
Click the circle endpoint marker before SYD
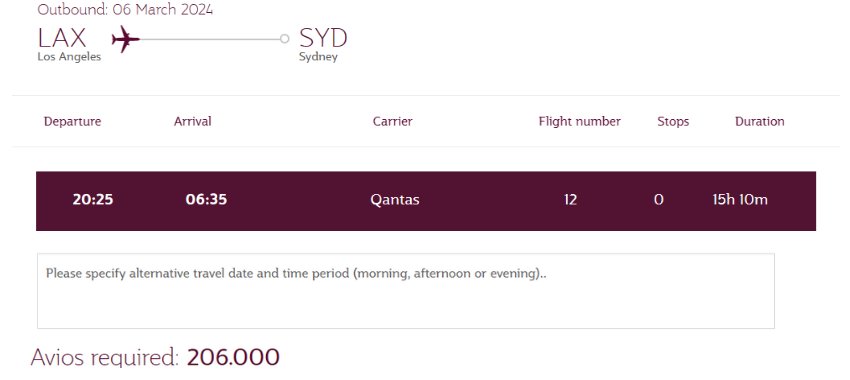[x=285, y=38]
